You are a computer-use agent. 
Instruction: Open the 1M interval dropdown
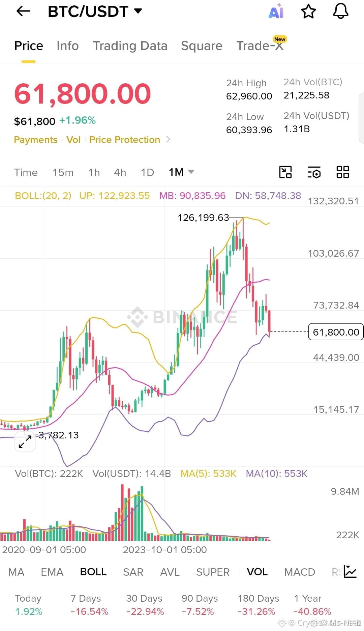(x=181, y=172)
